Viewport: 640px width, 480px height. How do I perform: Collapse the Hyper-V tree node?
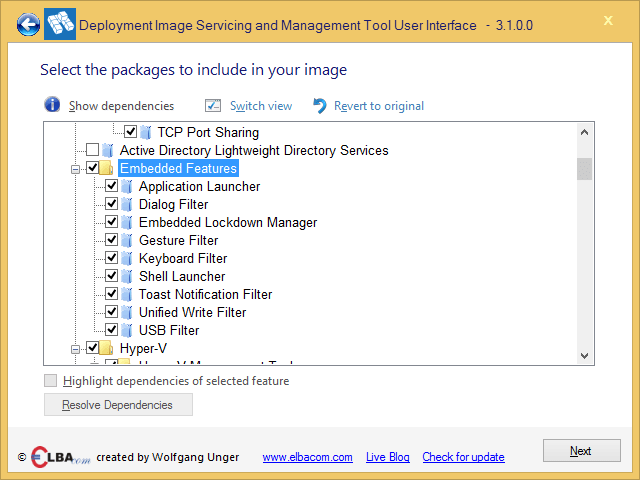[x=76, y=349]
